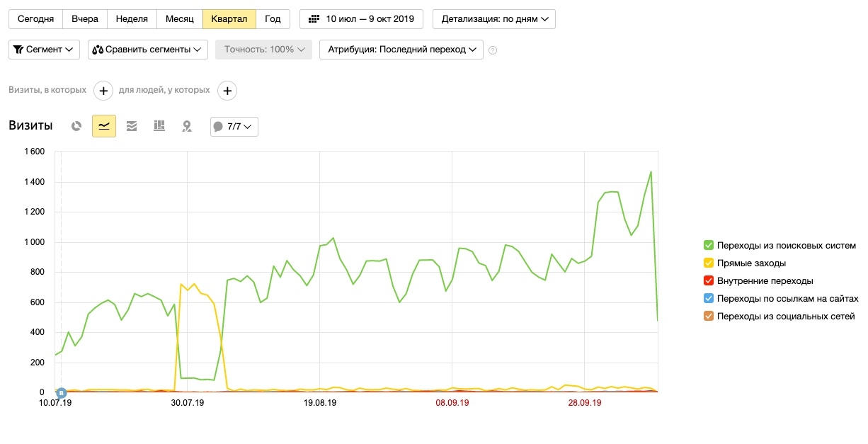
Task: Open the 'Сегмент' dropdown
Action: click(x=44, y=50)
